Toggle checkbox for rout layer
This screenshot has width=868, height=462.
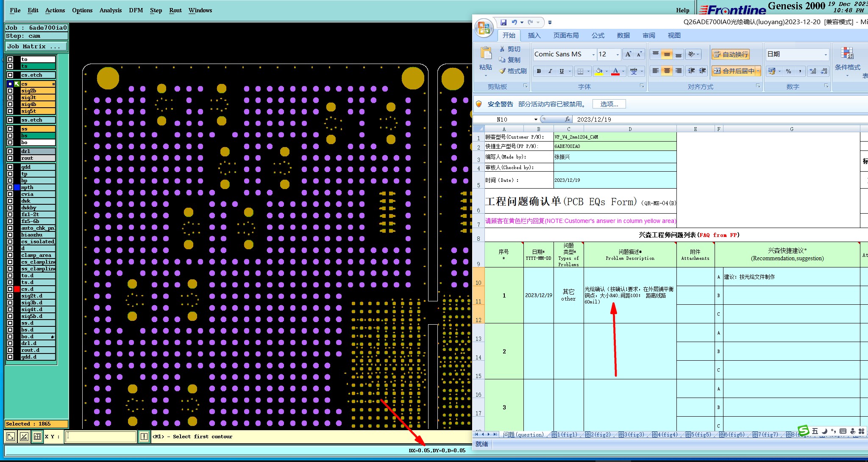[x=10, y=158]
